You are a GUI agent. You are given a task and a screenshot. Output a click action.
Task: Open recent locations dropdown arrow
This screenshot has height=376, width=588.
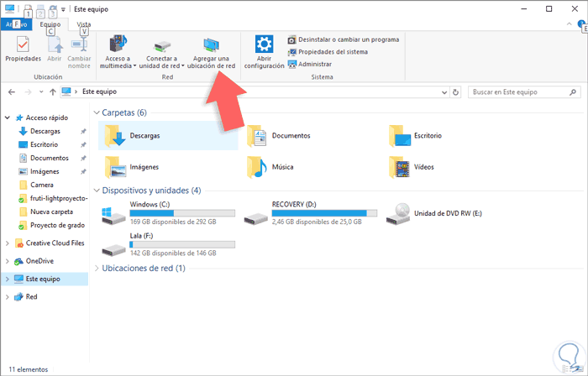pyautogui.click(x=41, y=91)
